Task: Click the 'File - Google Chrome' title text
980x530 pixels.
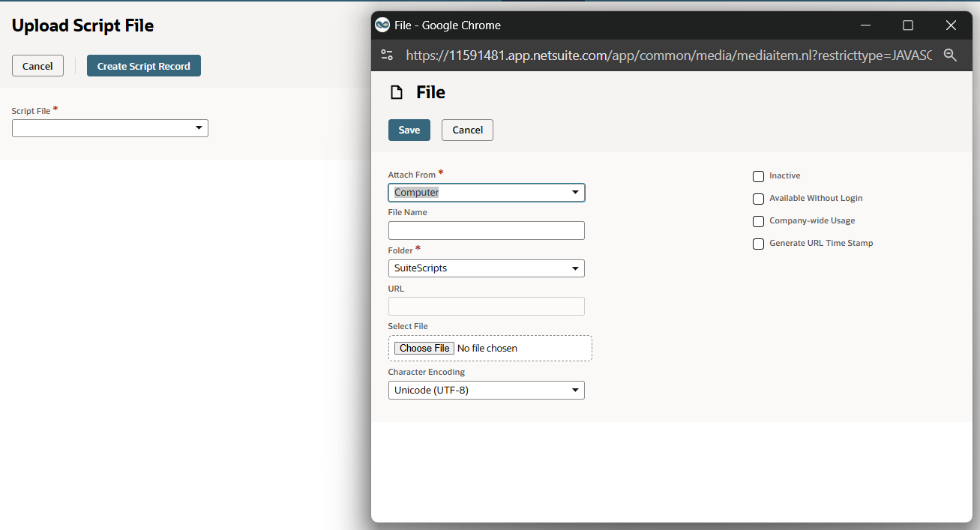Action: tap(448, 25)
